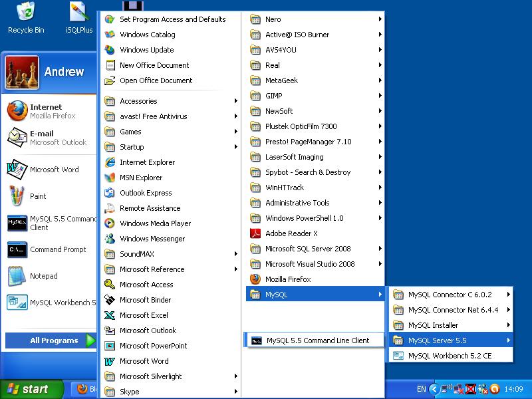Open Adobe Reader X icon
Image resolution: width=532 pixels, height=399 pixels.
(x=255, y=233)
